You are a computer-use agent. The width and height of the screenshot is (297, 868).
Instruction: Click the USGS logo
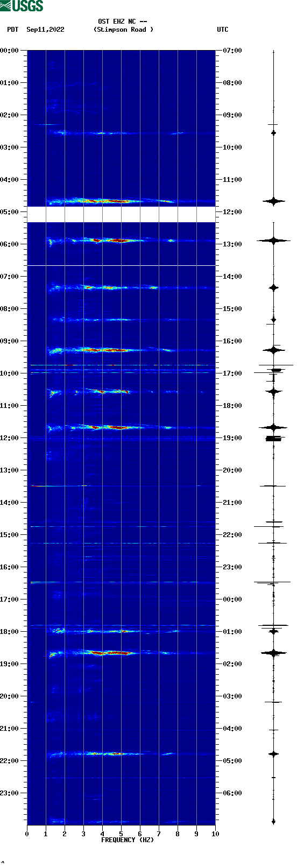pyautogui.click(x=22, y=6)
